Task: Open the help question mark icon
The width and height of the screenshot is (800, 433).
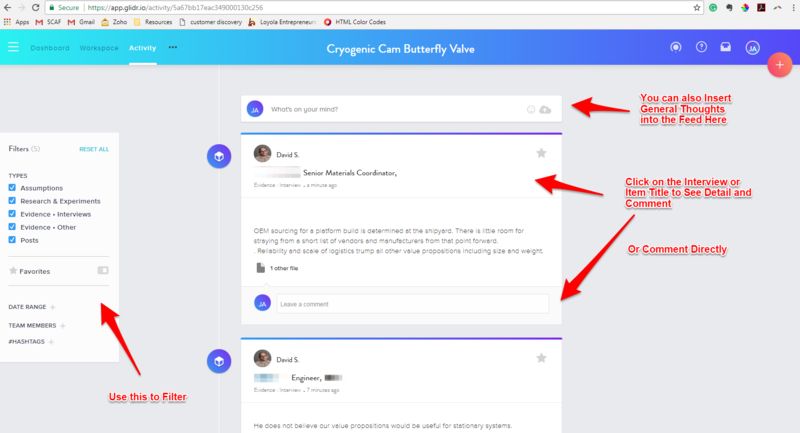Action: click(702, 47)
